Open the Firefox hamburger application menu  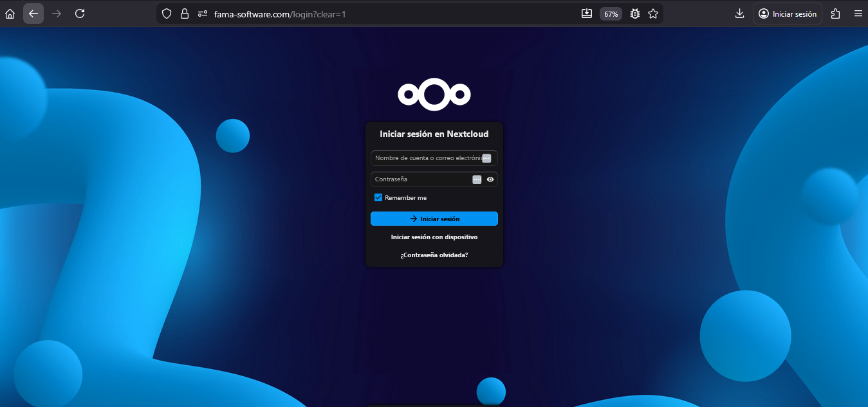tap(858, 14)
